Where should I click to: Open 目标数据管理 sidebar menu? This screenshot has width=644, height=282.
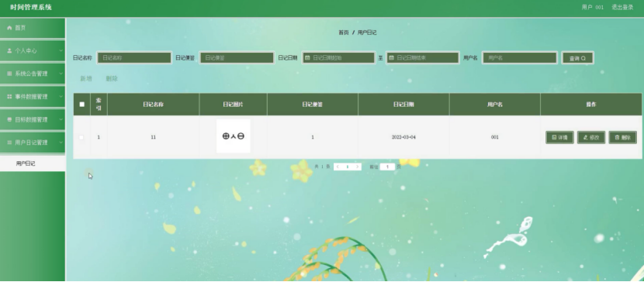[x=33, y=119]
